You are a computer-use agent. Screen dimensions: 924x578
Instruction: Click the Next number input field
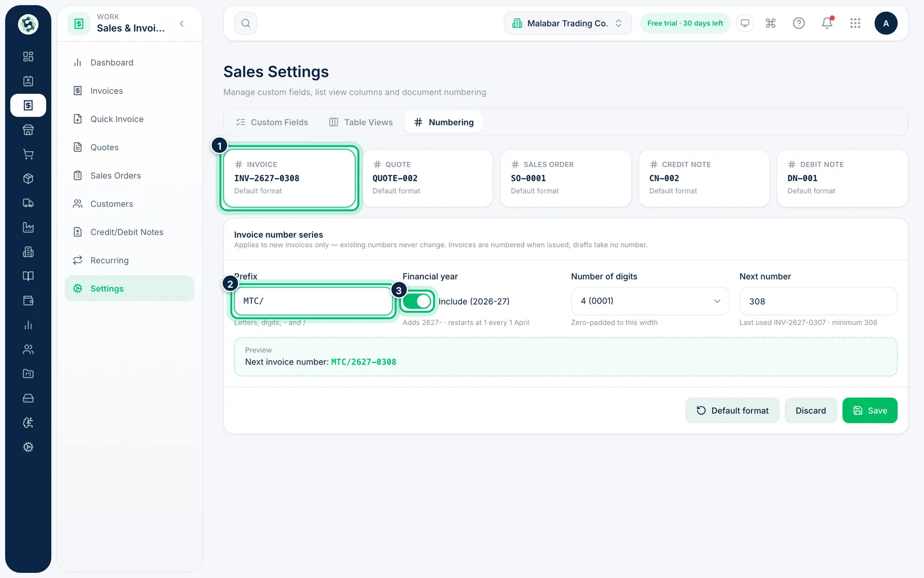tap(818, 301)
